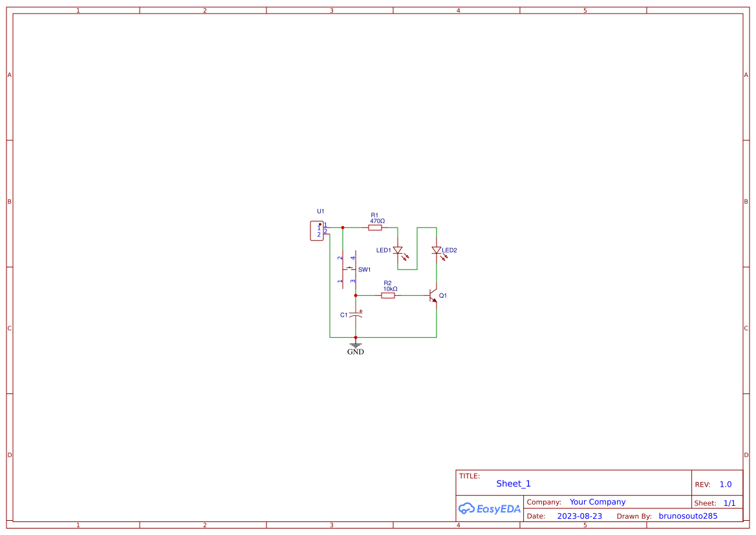Select the Your Company text field
756x535 pixels.
coord(598,502)
